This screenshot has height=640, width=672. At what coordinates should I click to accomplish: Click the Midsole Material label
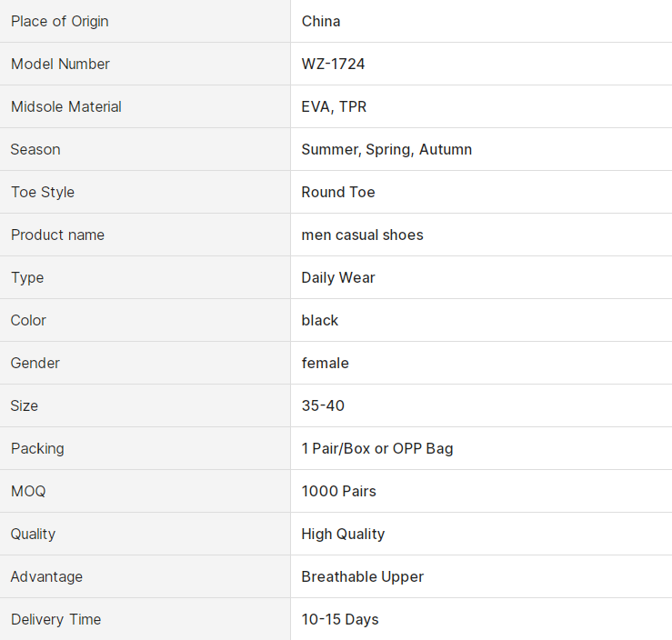(x=65, y=106)
